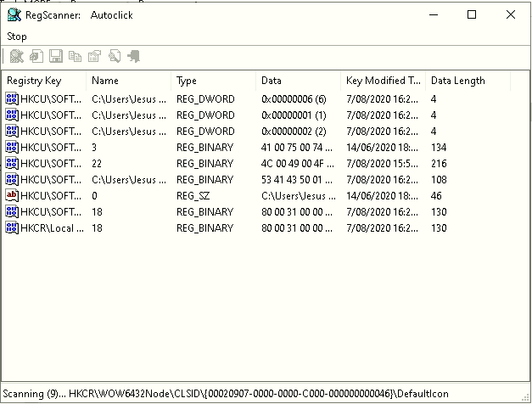The width and height of the screenshot is (532, 404).
Task: Click the RegScanner app icon in the title bar
Action: [14, 15]
